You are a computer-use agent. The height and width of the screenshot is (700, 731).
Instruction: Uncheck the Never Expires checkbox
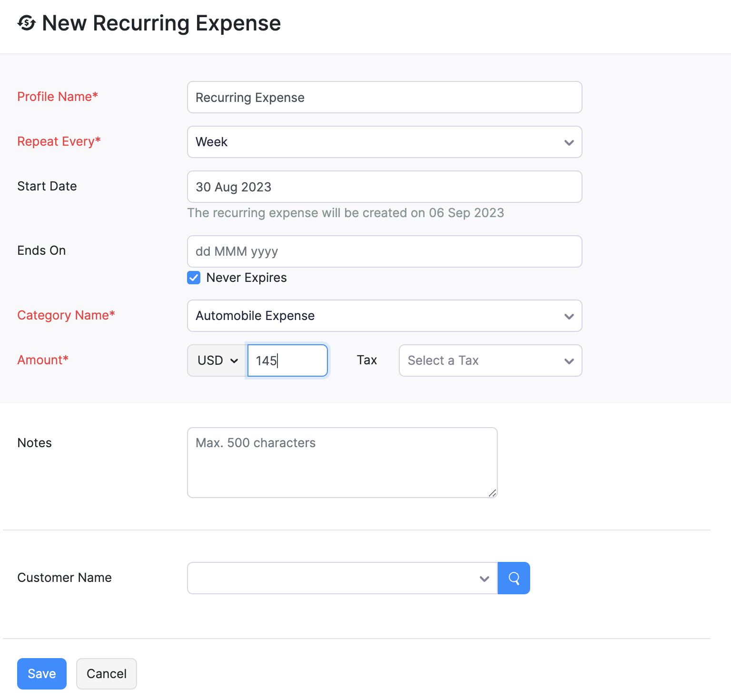click(193, 278)
